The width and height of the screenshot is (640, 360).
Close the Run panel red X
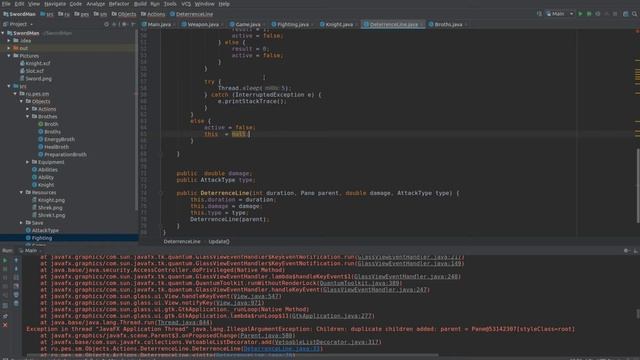[x=5, y=325]
